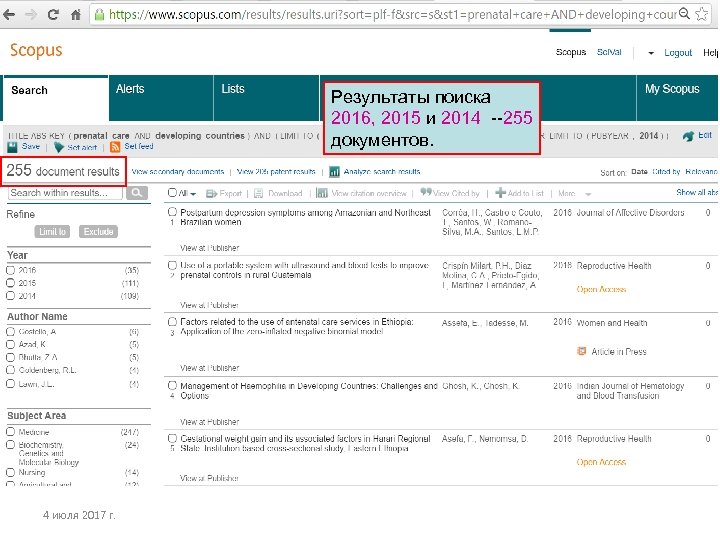
Task: Click the browser address bar URL
Action: click(393, 14)
